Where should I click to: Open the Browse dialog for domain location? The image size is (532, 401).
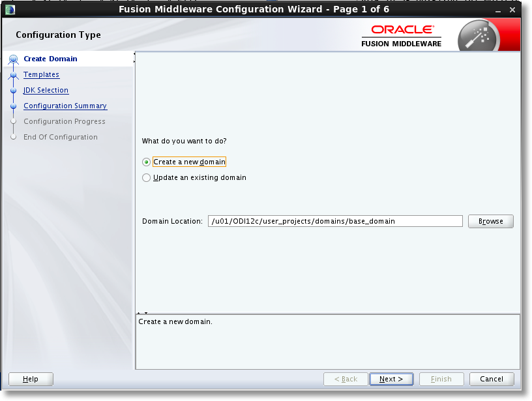[490, 221]
